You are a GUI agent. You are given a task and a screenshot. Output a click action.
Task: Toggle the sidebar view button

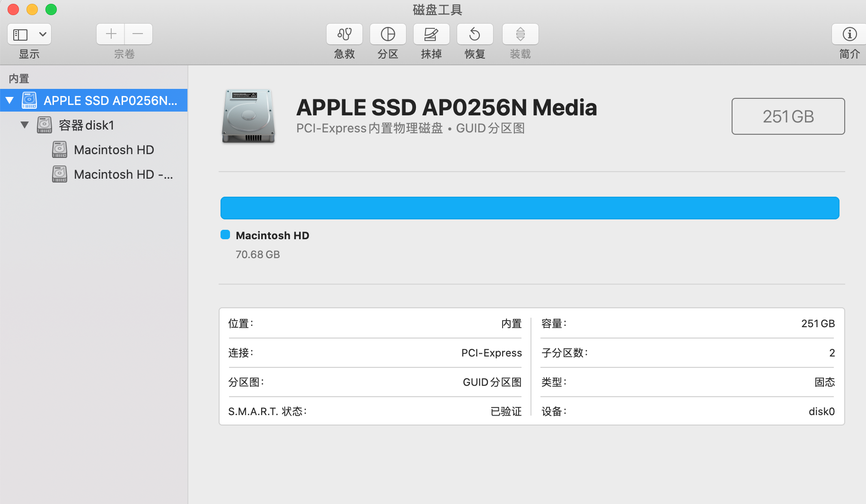[21, 34]
